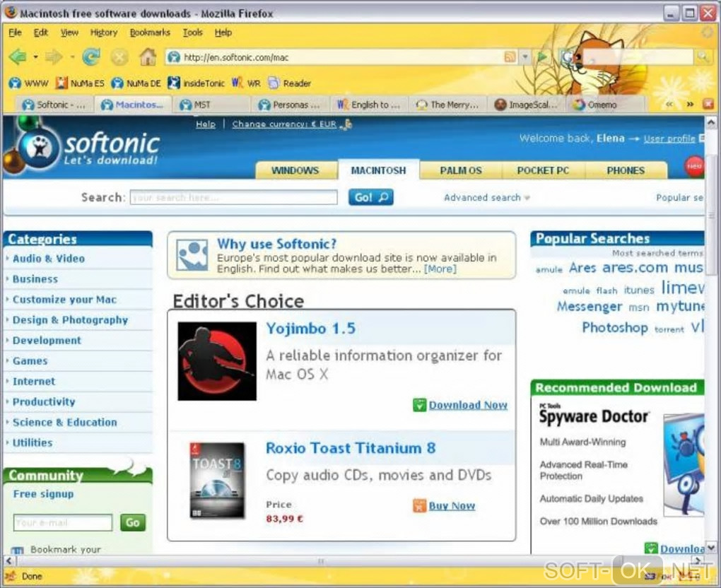Open the NuMa DE bookmark

(136, 83)
